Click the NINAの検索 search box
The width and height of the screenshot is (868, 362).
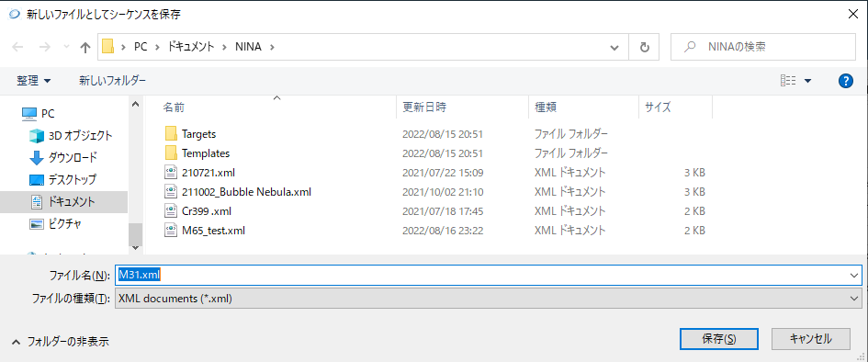pyautogui.click(x=762, y=48)
